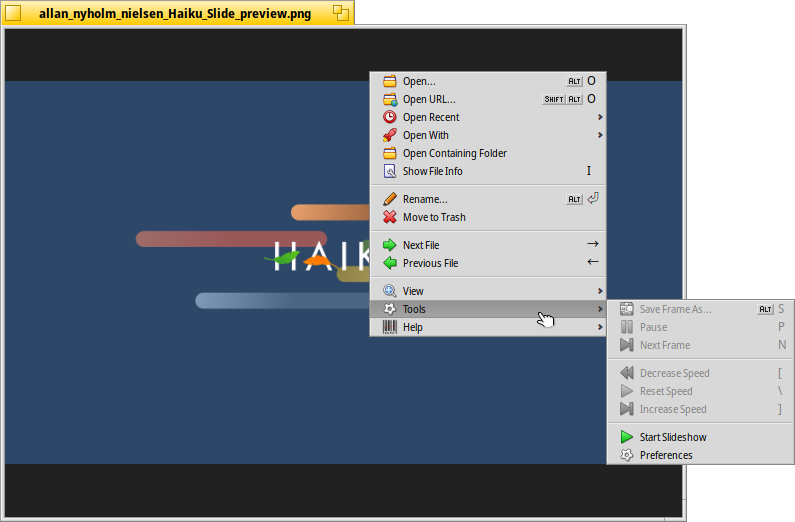
Task: Click the red X Move to Trash icon
Action: pyautogui.click(x=389, y=217)
